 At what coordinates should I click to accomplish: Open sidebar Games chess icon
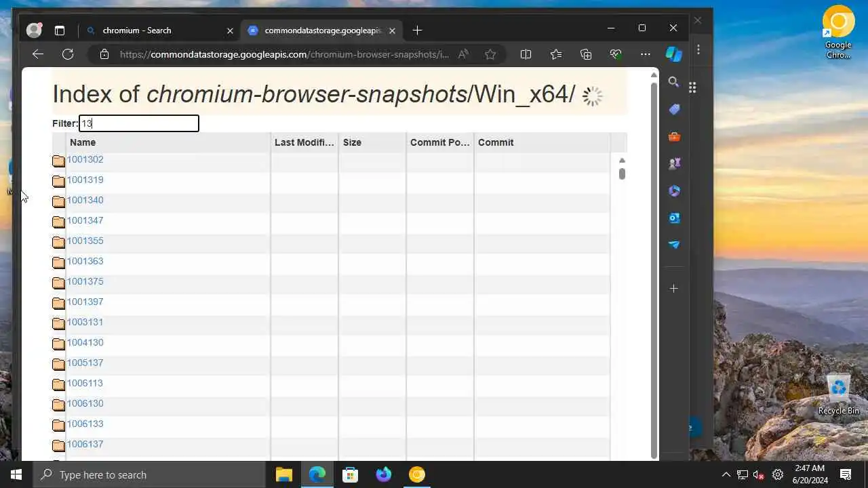673,163
